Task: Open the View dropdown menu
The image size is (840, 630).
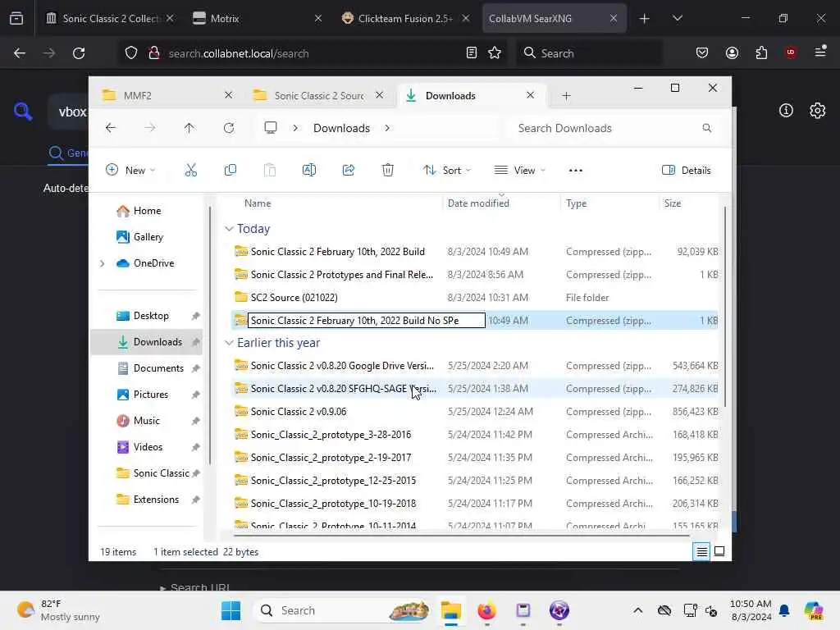Action: tap(519, 171)
